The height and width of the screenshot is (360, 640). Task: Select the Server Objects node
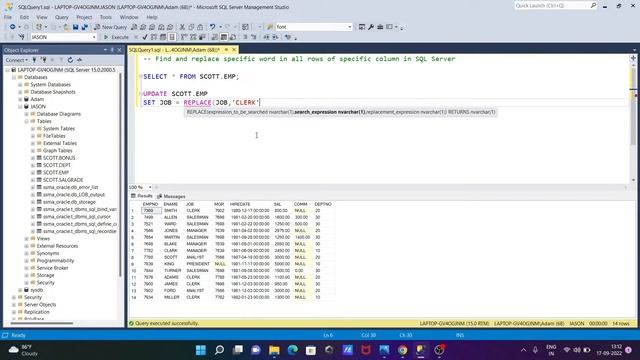click(40, 305)
